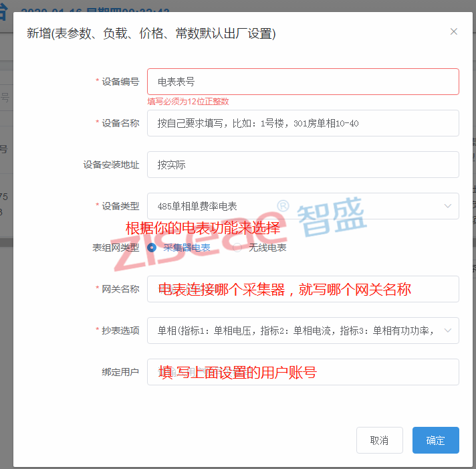Viewport: 476px width, 469px height.
Task: Click into the 设备安装地址 field
Action: coord(303,165)
